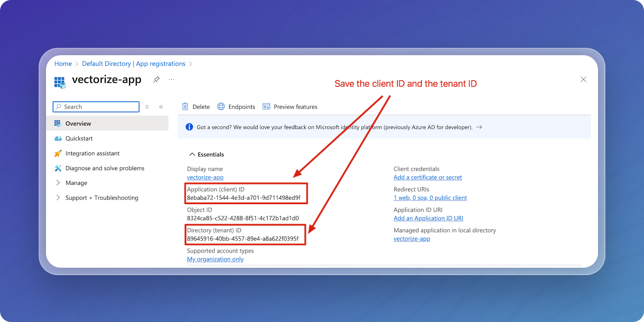Screen dimensions: 644x322
Task: Click the Preview features icon
Action: click(266, 107)
